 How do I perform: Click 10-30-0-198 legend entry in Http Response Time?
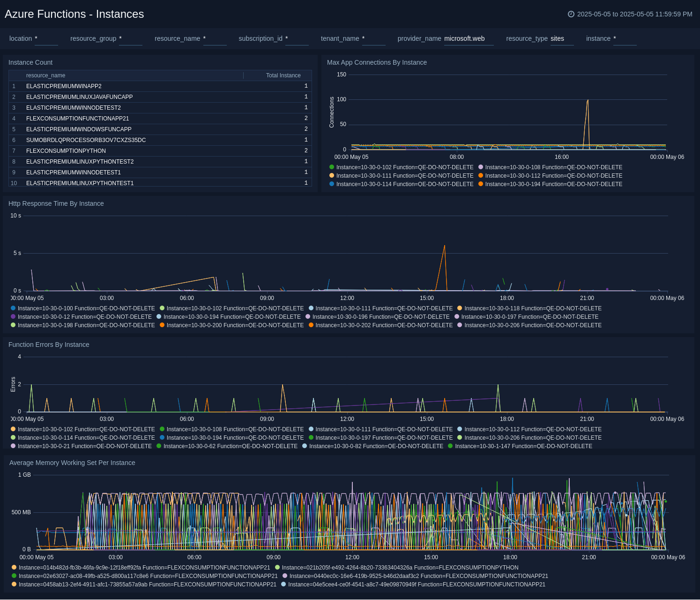pyautogui.click(x=82, y=325)
